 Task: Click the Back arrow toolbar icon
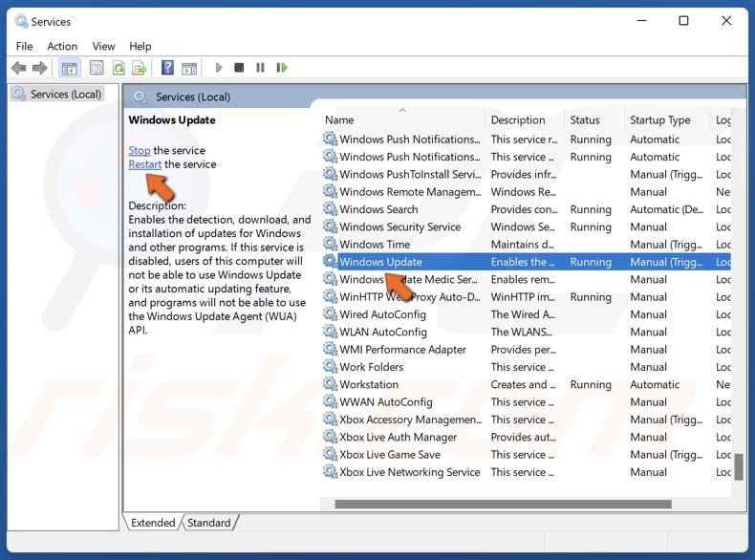click(x=19, y=68)
